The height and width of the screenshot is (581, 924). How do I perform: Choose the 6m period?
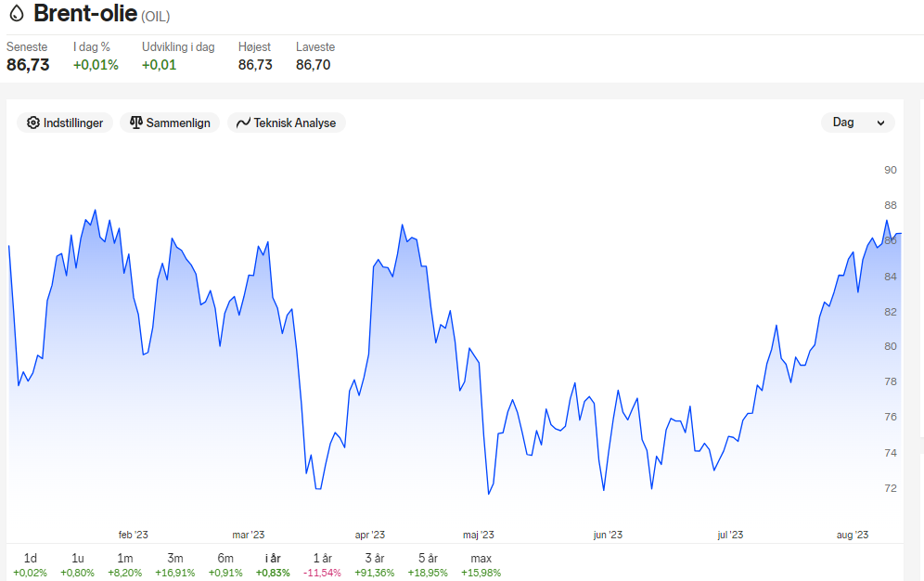225,564
